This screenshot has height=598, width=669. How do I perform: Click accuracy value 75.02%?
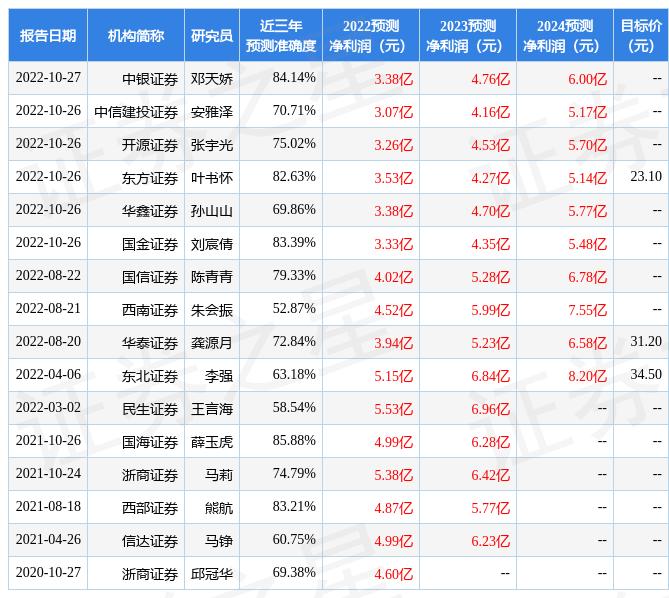point(294,143)
